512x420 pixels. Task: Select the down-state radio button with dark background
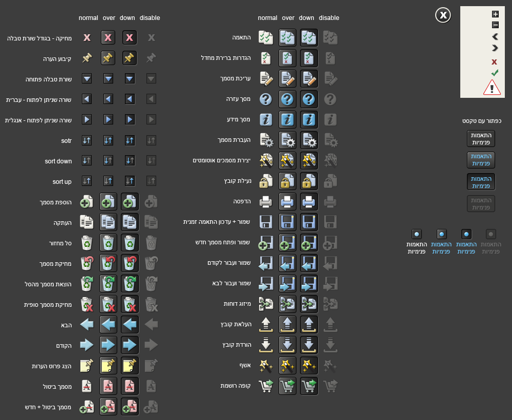click(x=466, y=234)
